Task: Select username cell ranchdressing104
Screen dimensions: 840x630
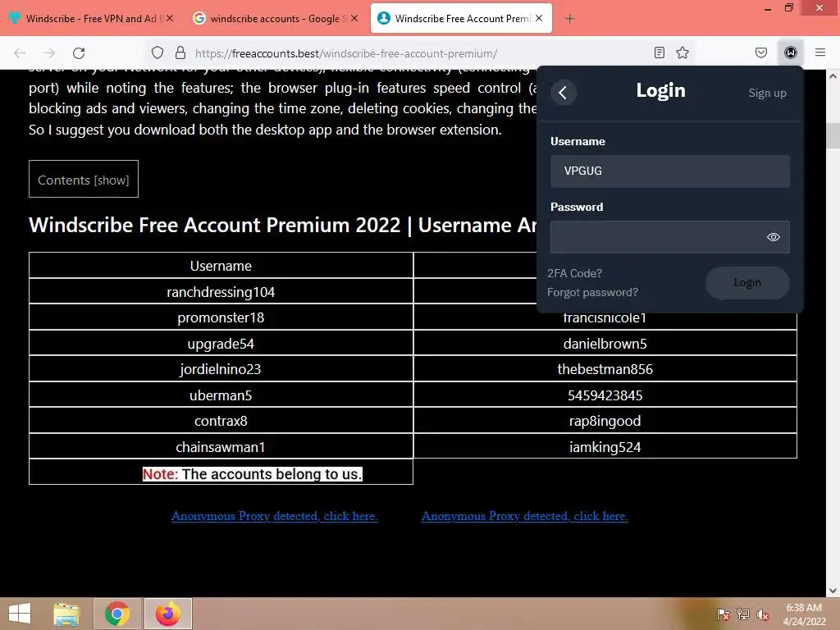Action: (221, 292)
